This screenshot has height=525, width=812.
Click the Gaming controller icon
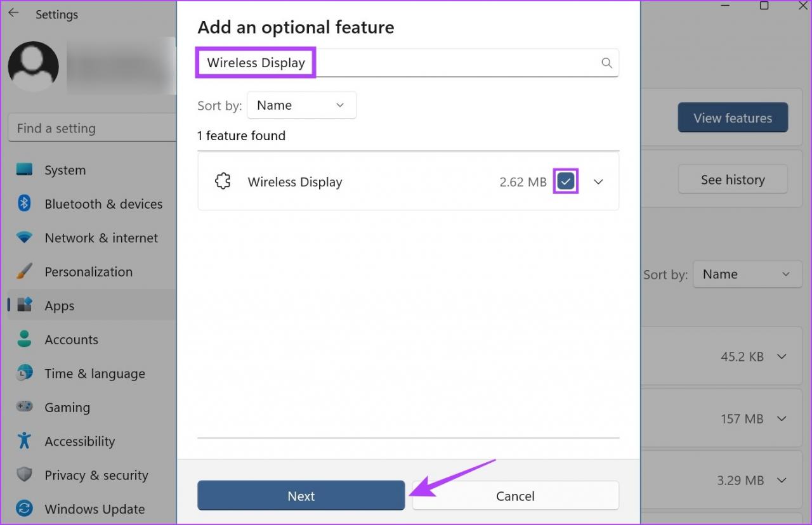(24, 407)
